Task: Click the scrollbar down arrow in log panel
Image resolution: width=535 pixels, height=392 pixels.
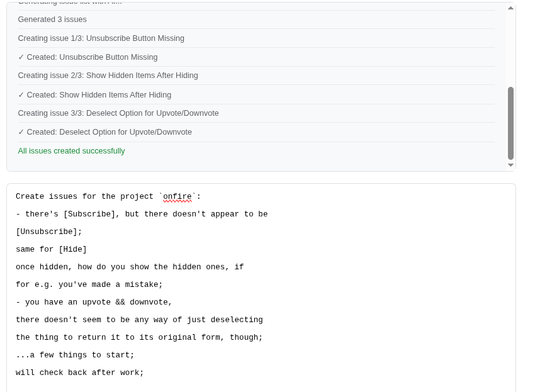Action: click(510, 165)
